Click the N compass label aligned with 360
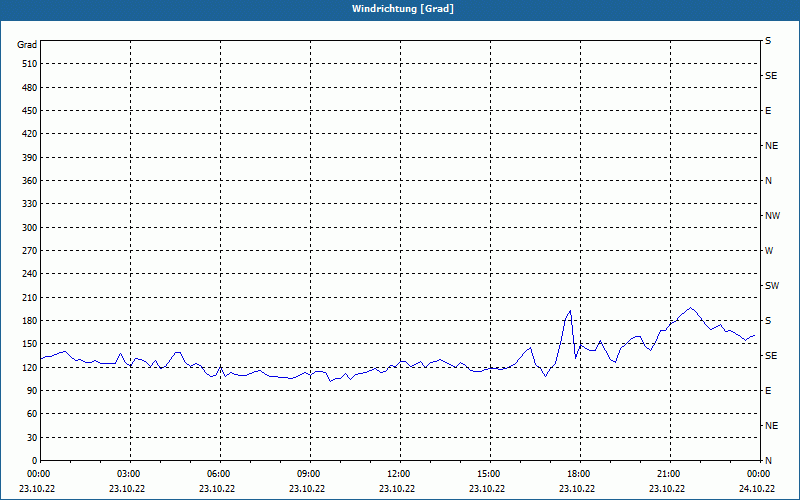This screenshot has width=800, height=500. 768,181
